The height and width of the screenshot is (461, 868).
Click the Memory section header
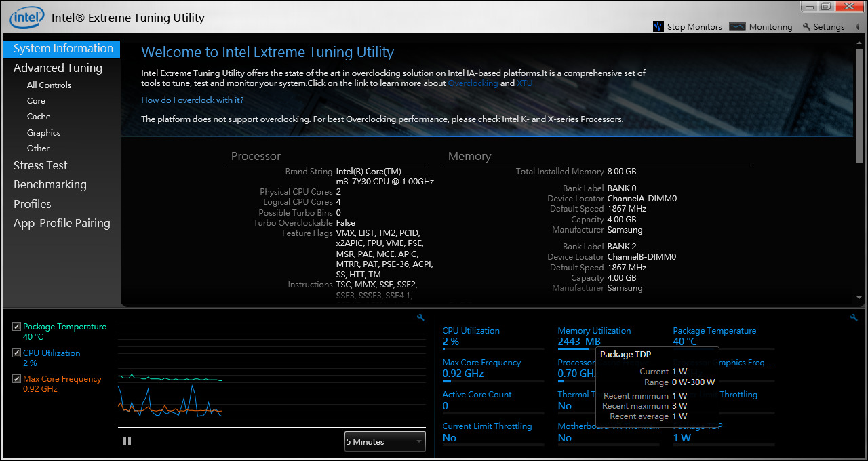(x=469, y=157)
